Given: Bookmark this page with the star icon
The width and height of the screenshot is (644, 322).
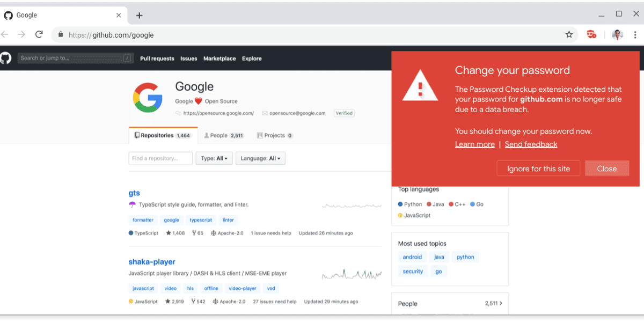Looking at the screenshot, I should pos(569,34).
